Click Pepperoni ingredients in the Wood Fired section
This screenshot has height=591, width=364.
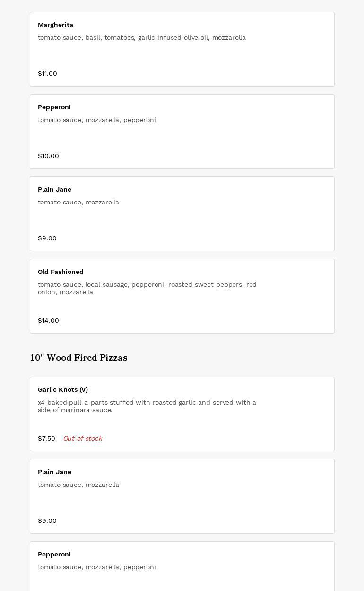point(97,567)
